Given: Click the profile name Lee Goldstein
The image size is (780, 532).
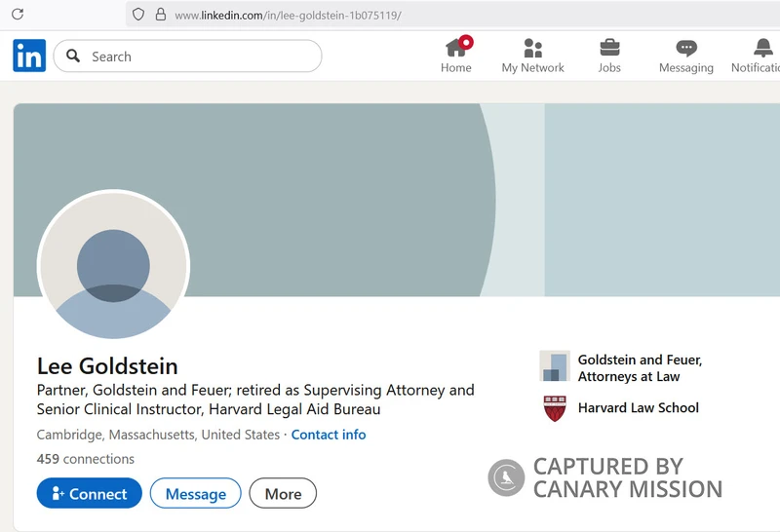Looking at the screenshot, I should pyautogui.click(x=107, y=366).
